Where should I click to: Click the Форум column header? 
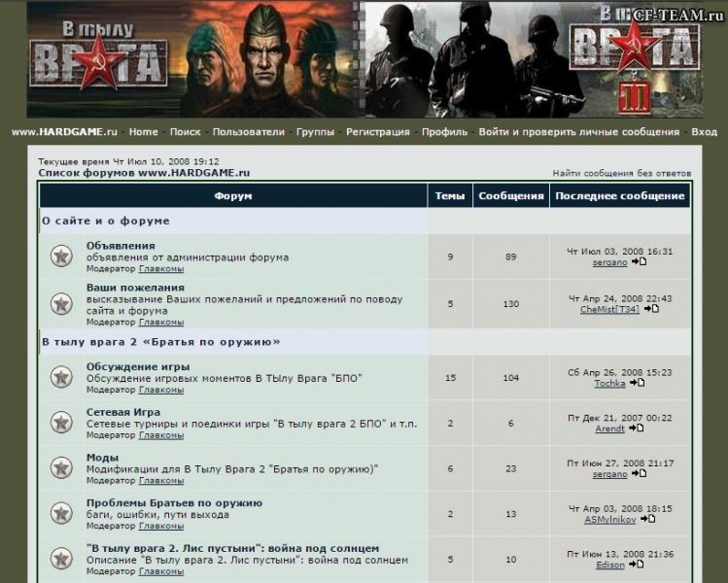tap(233, 196)
